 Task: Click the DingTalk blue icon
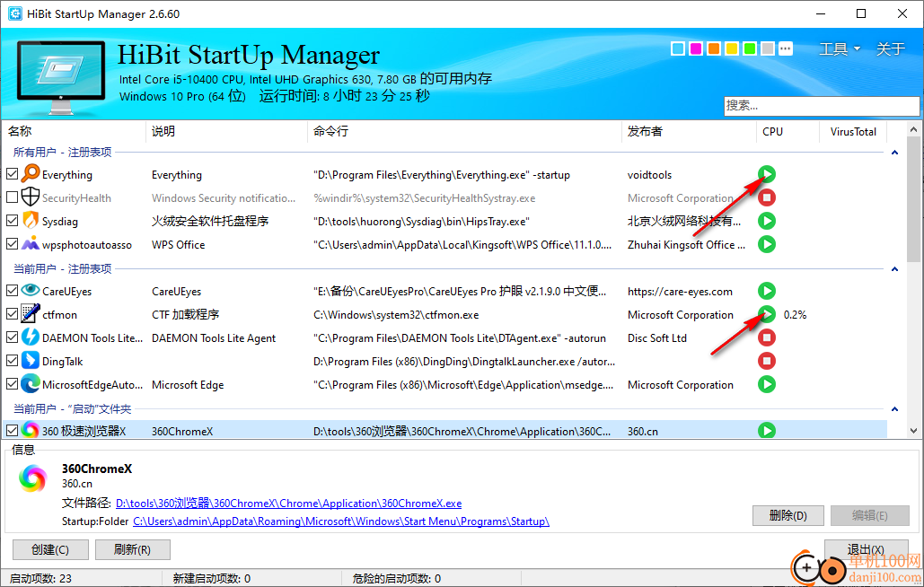point(30,360)
